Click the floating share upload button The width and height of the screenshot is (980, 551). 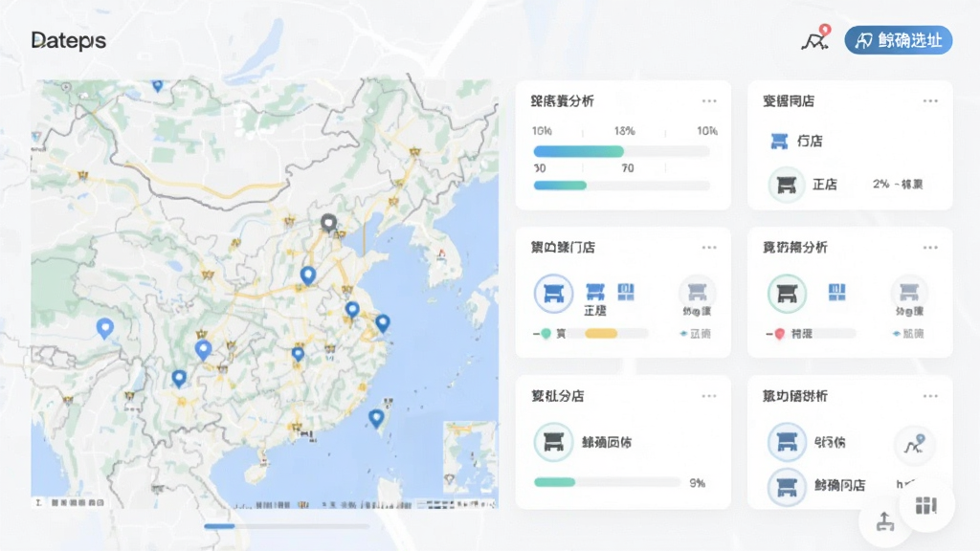[884, 521]
